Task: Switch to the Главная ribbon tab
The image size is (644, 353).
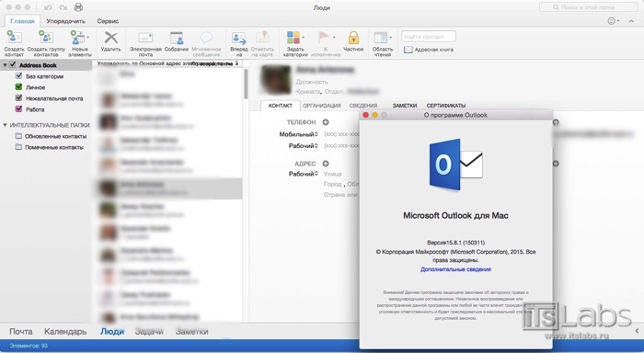Action: (x=22, y=21)
